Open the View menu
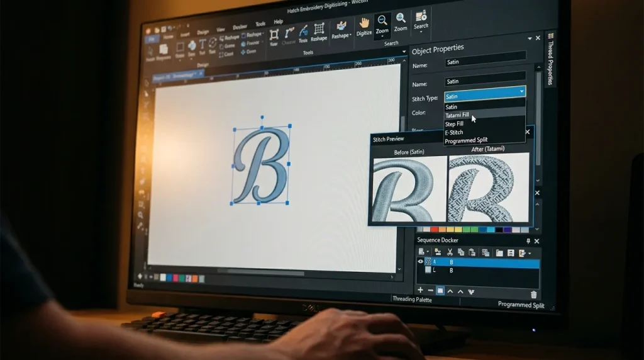The image size is (644, 360). point(221,30)
